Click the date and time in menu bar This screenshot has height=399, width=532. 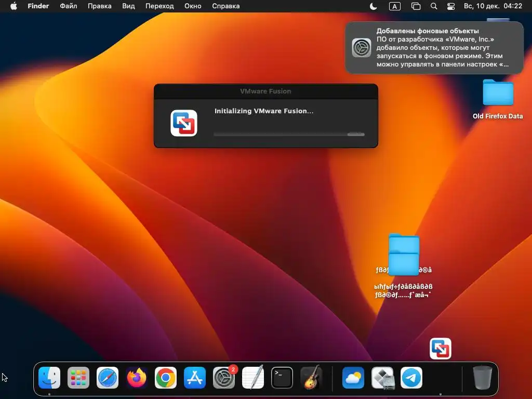pyautogui.click(x=493, y=6)
